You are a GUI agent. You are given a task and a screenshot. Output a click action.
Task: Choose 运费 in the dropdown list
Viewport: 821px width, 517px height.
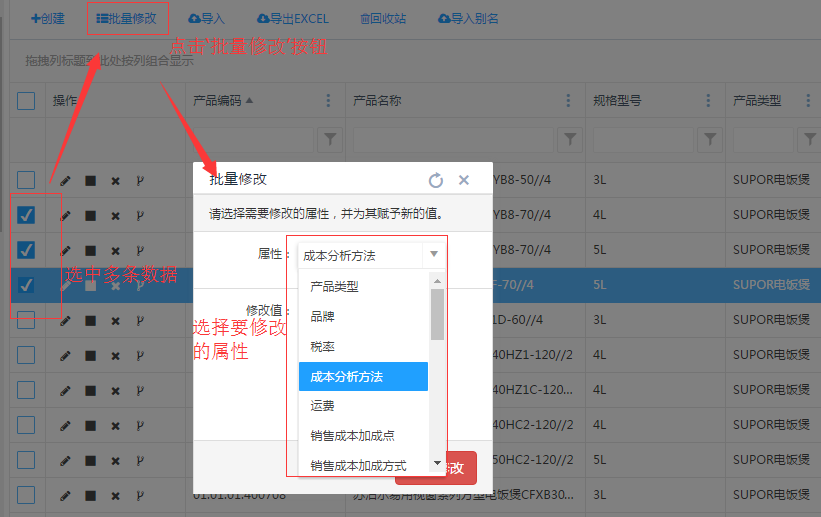tap(322, 406)
